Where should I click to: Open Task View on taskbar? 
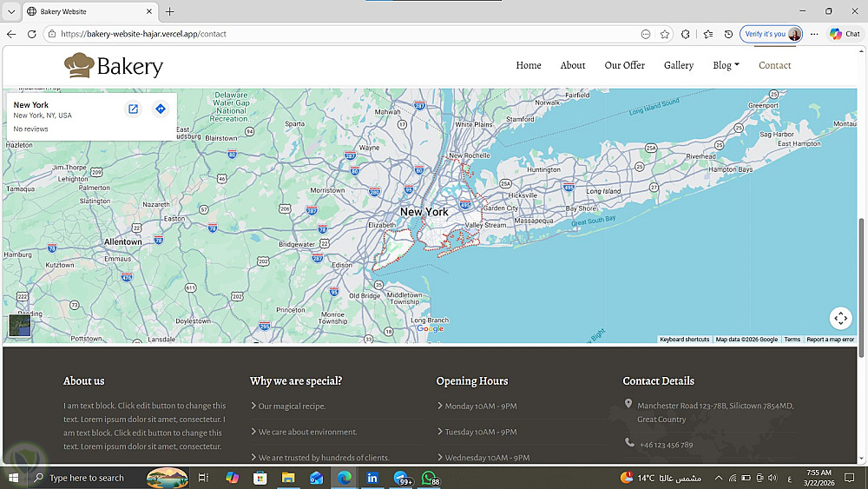203,478
